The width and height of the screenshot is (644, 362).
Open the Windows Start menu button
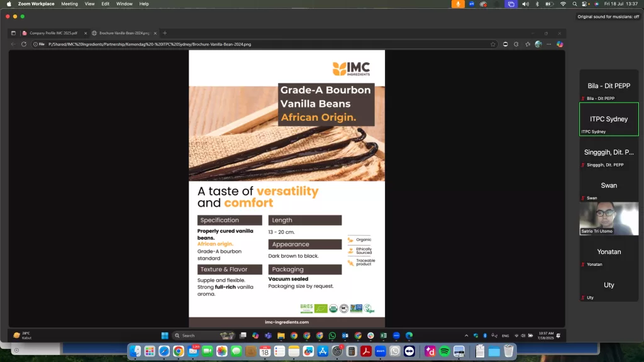(x=165, y=335)
